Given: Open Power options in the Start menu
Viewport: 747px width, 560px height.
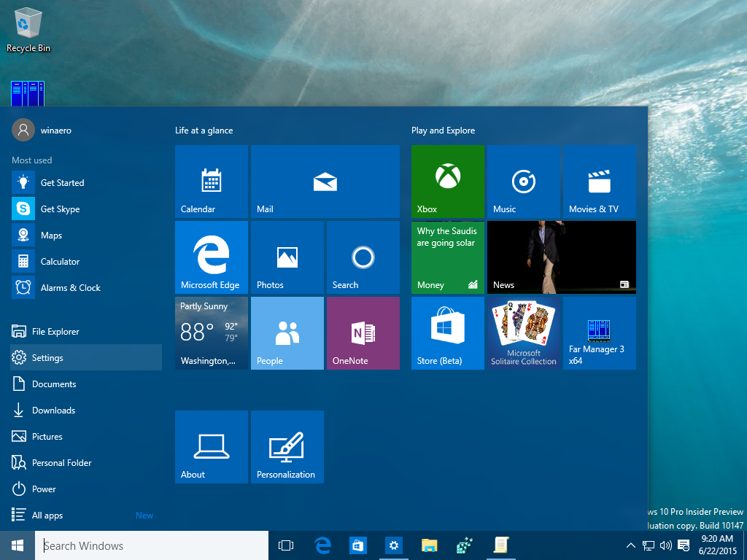Looking at the screenshot, I should (45, 489).
